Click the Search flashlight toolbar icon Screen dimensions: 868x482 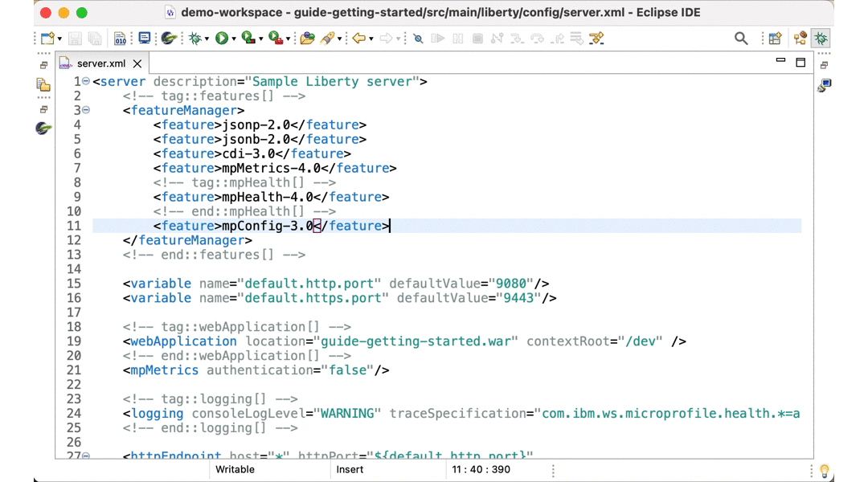[x=328, y=39]
